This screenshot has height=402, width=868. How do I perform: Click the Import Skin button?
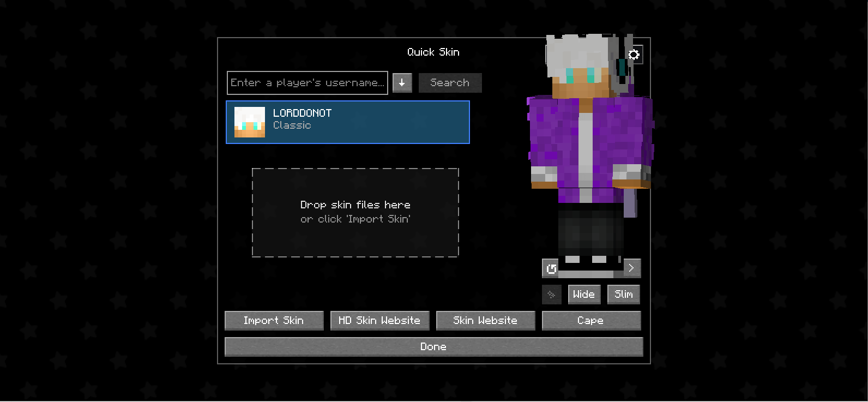[x=274, y=321]
